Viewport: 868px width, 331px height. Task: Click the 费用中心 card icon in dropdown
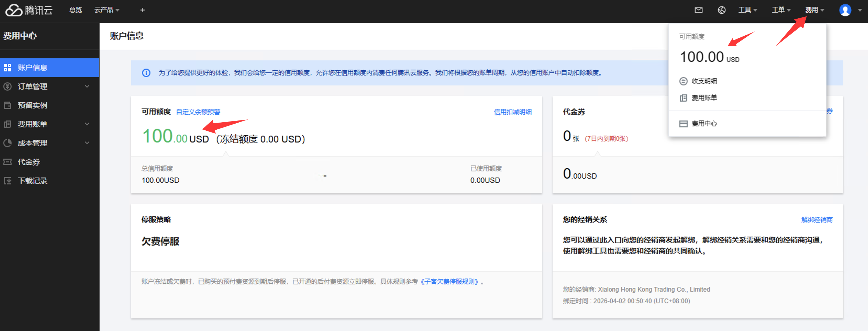(x=683, y=124)
